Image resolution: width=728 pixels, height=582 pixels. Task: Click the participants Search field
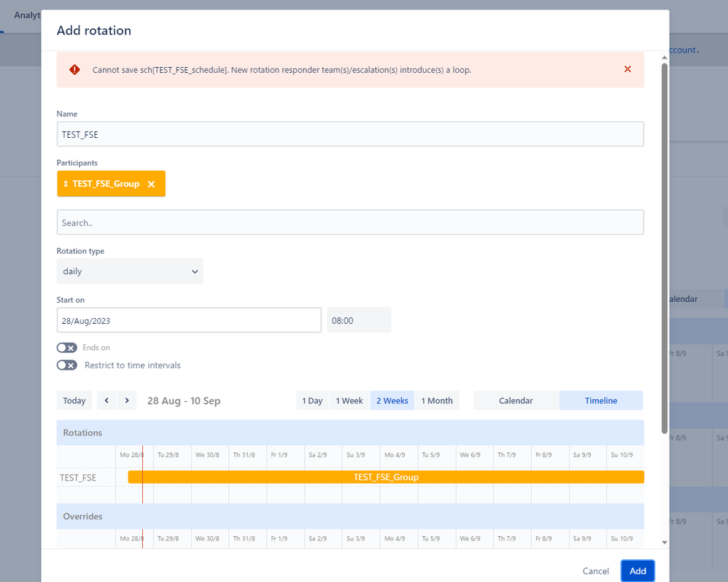tap(350, 222)
